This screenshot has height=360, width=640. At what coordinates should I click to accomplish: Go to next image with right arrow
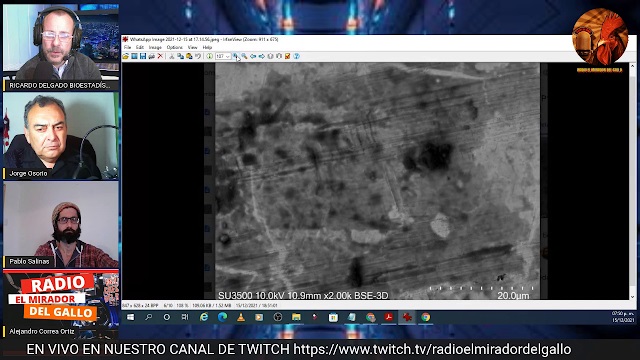coord(262,56)
